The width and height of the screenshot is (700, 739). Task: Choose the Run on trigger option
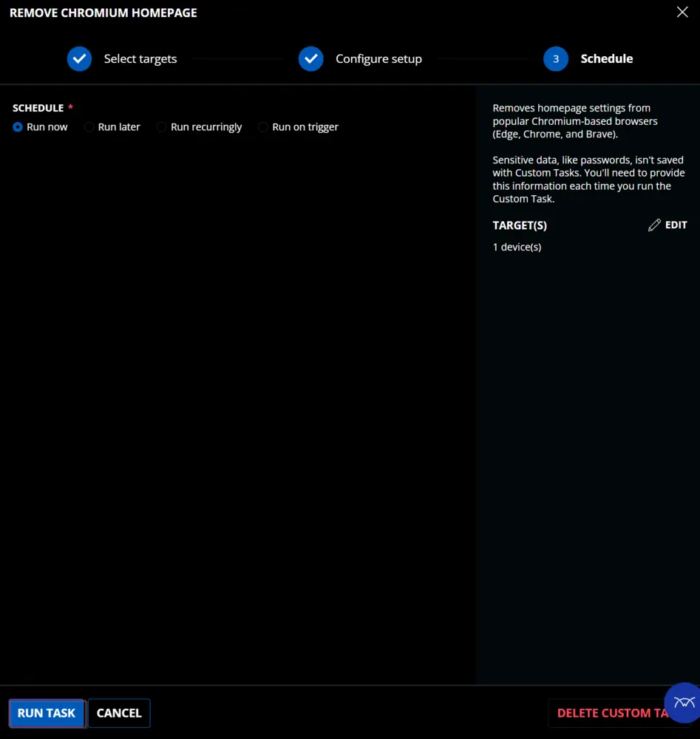[263, 127]
